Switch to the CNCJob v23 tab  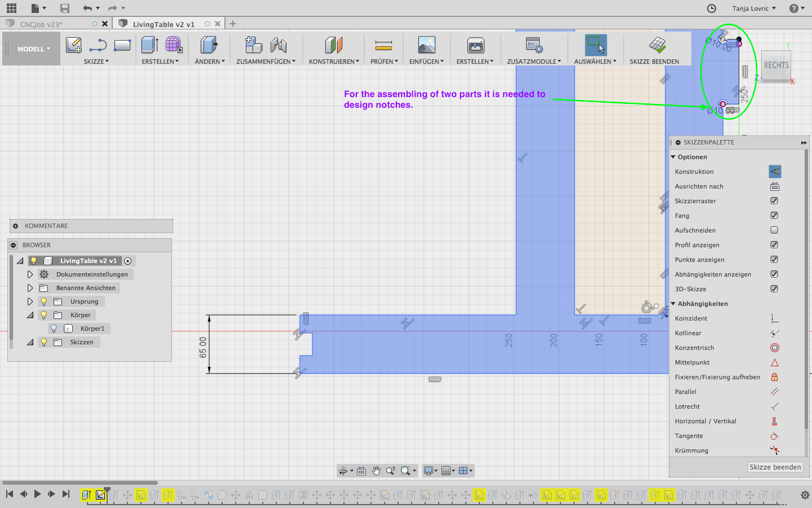pyautogui.click(x=41, y=24)
